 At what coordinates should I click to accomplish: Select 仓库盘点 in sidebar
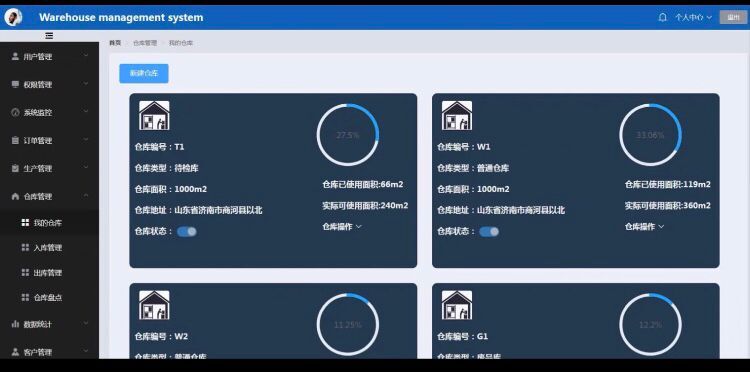point(49,297)
